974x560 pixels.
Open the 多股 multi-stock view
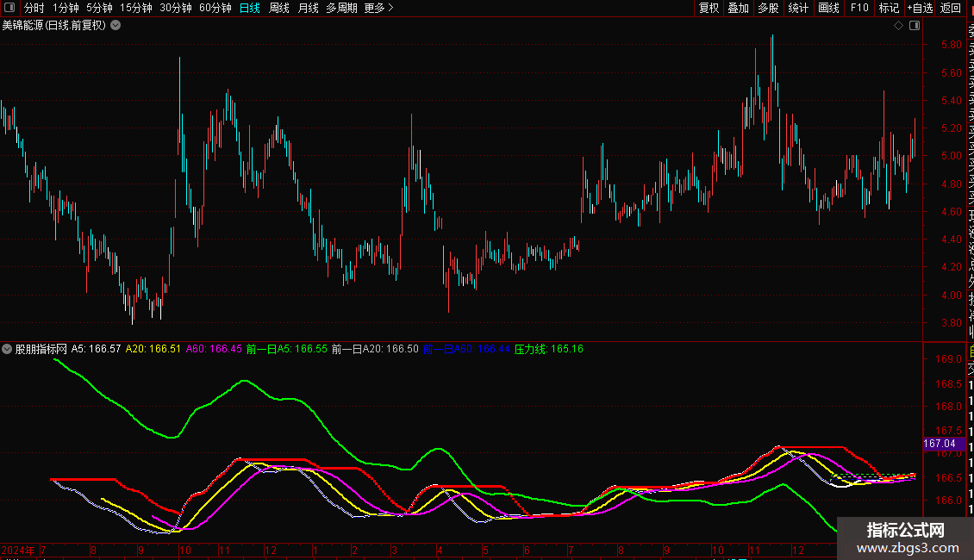[768, 8]
